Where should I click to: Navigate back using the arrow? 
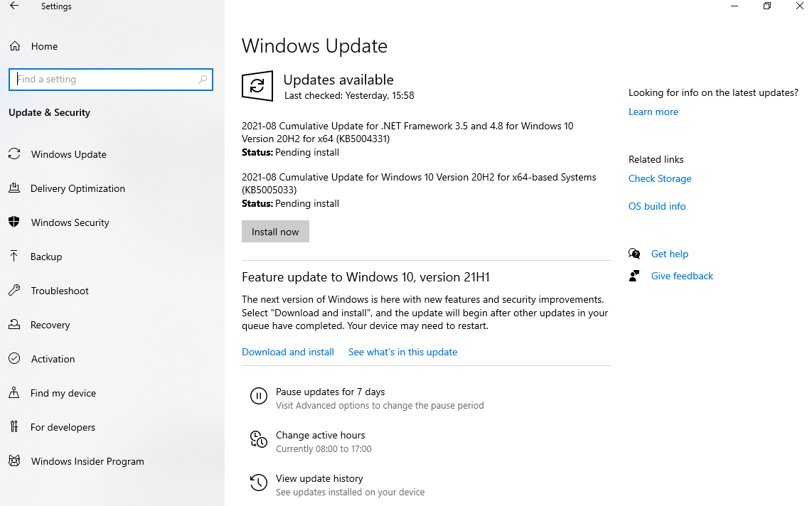tap(14, 6)
